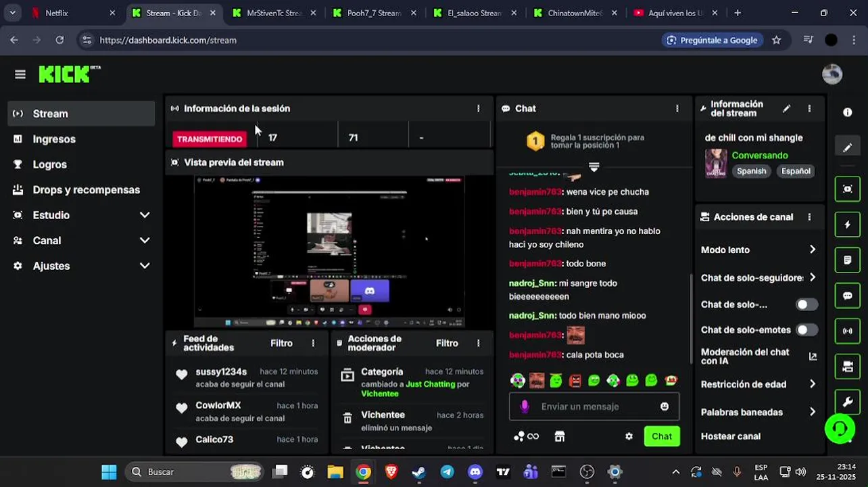Click the channel points infinity icon

526,436
